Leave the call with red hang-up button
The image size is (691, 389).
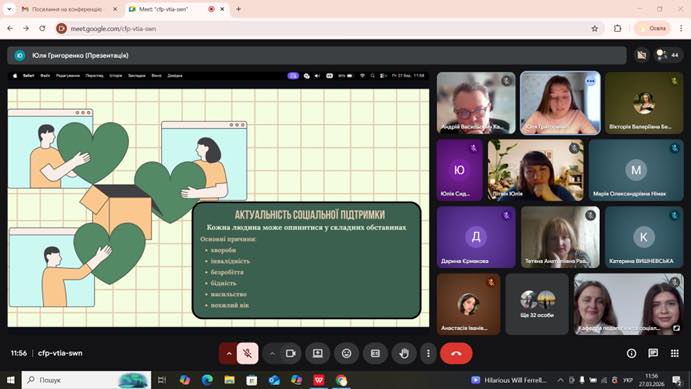coord(456,353)
